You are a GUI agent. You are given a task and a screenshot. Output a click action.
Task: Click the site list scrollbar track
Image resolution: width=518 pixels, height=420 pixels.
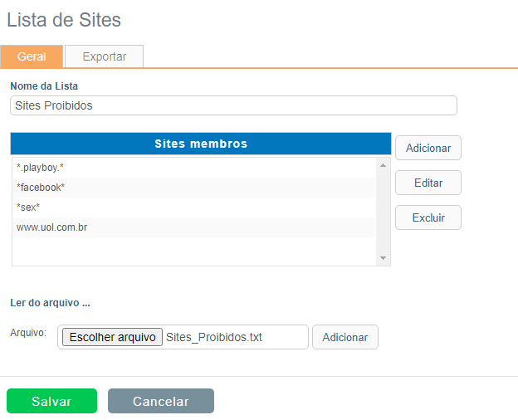384,212
